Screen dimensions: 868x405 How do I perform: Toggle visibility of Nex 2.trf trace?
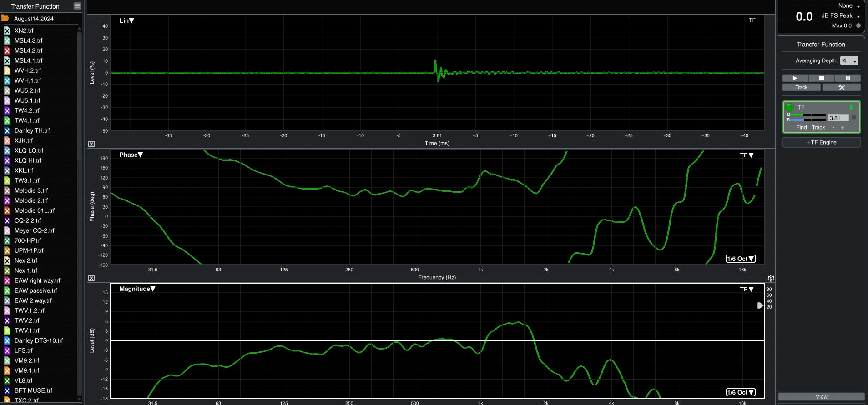click(7, 260)
